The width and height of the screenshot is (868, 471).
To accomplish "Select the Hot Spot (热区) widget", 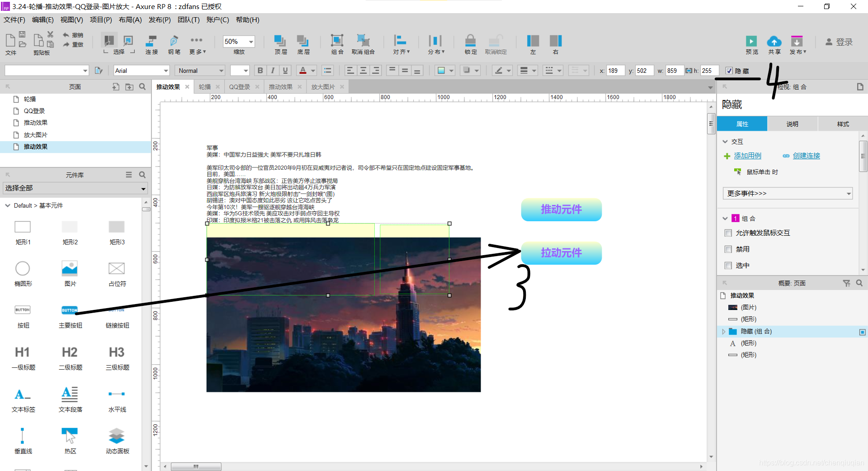I will coord(70,440).
